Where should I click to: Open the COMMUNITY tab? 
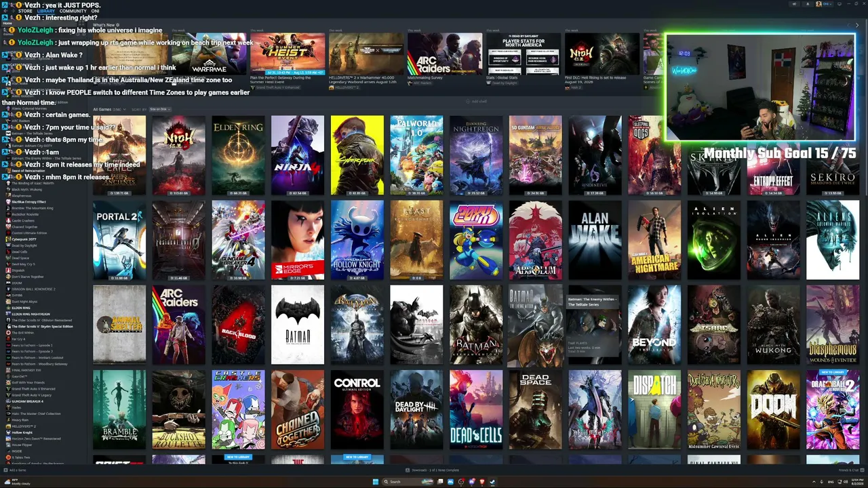point(73,12)
